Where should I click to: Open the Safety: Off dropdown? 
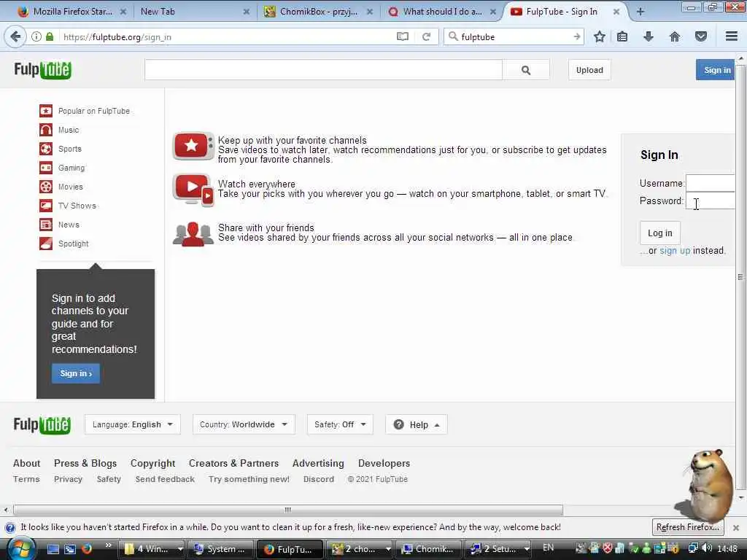[340, 424]
